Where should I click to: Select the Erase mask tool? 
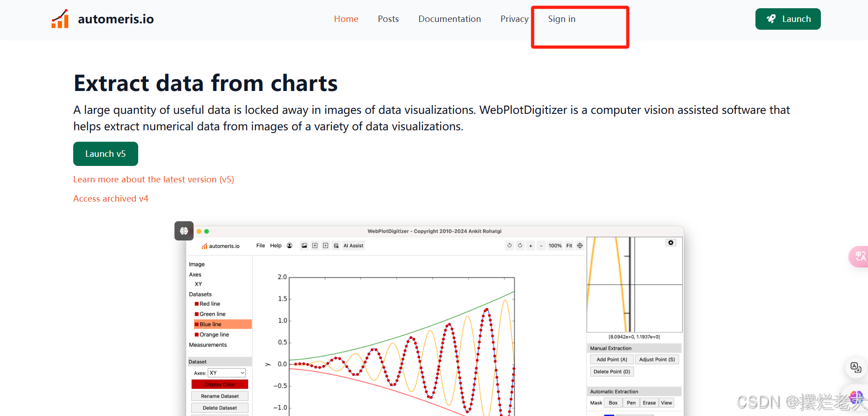tap(649, 403)
